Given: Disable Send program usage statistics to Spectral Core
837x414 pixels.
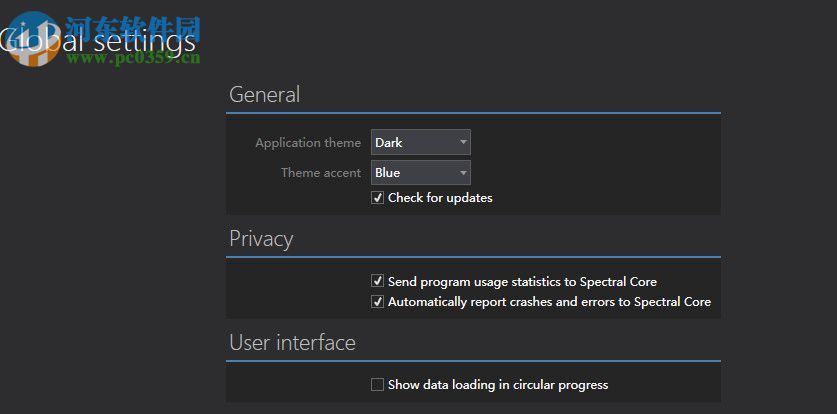Looking at the screenshot, I should tap(377, 281).
